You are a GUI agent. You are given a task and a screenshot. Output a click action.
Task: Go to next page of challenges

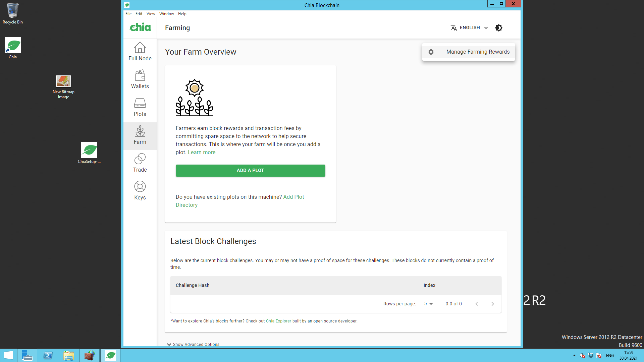493,304
